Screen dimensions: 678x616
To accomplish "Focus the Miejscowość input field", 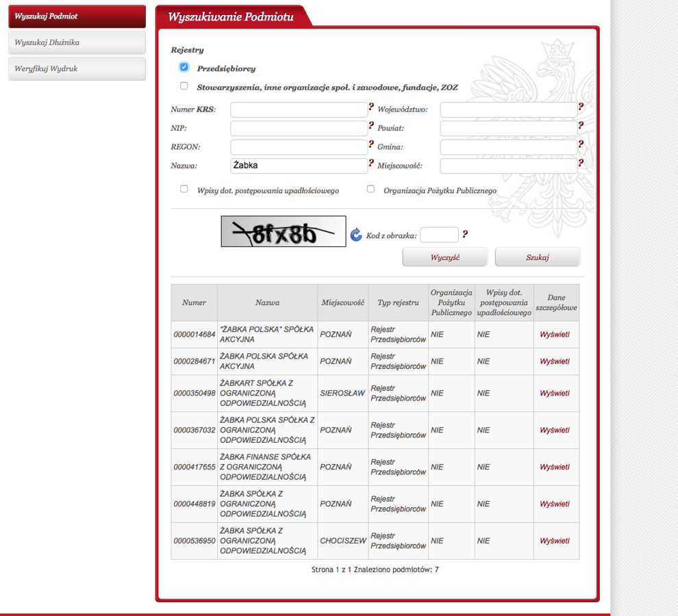I will [x=508, y=166].
